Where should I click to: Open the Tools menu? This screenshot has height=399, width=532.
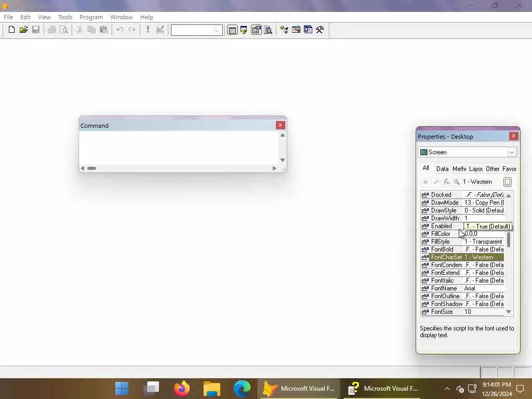click(x=65, y=17)
